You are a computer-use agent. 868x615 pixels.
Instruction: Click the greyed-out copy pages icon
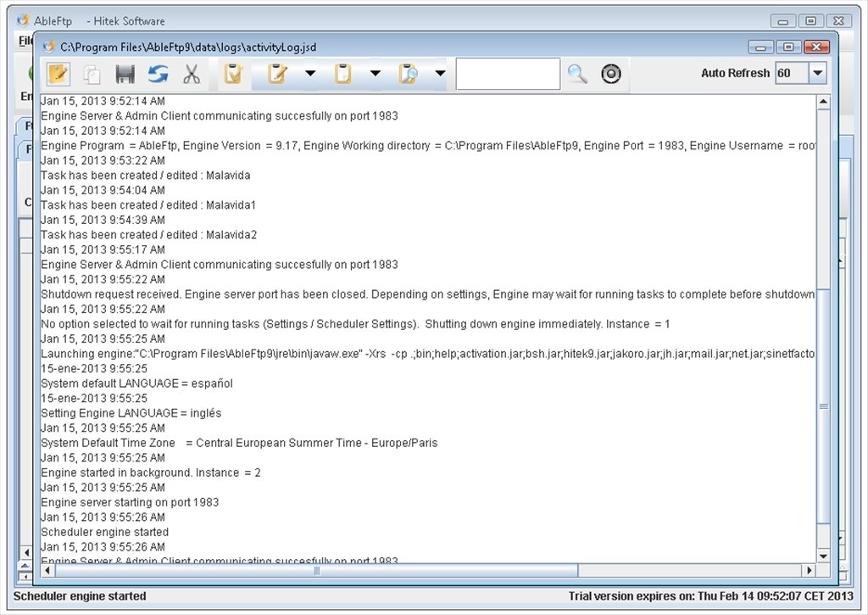pos(92,75)
